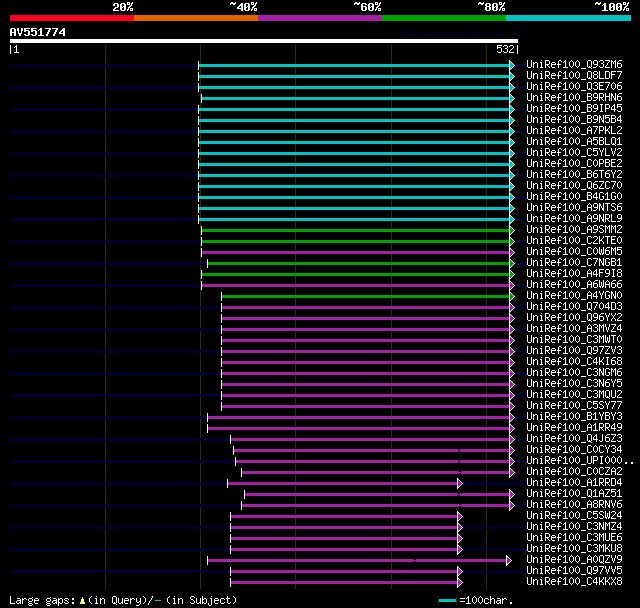Click the green ~80% identity legend segment

(x=444, y=18)
